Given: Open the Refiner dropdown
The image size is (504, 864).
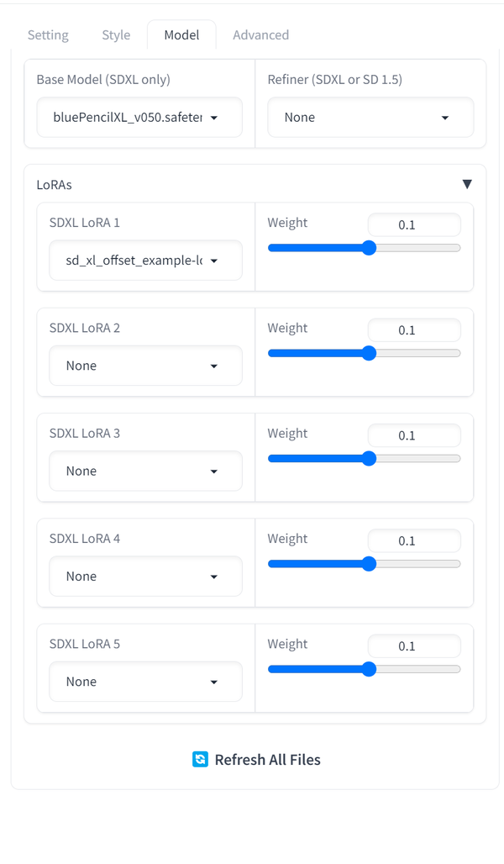Looking at the screenshot, I should click(x=372, y=117).
